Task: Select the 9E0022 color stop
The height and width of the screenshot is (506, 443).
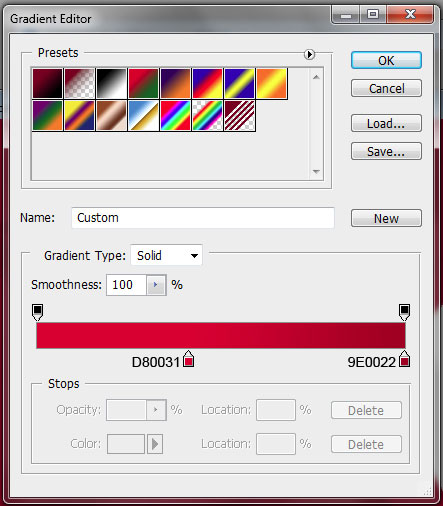Action: pos(405,359)
